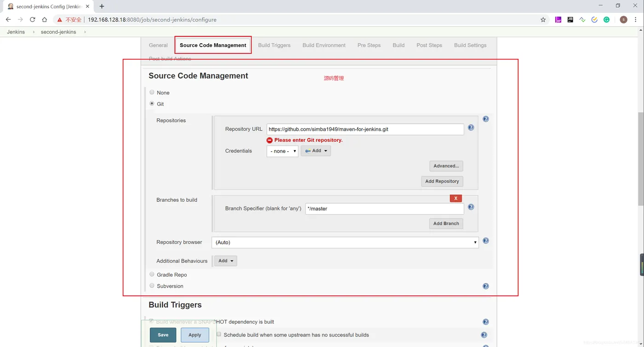Switch to the General tab
644x347 pixels.
tap(158, 45)
